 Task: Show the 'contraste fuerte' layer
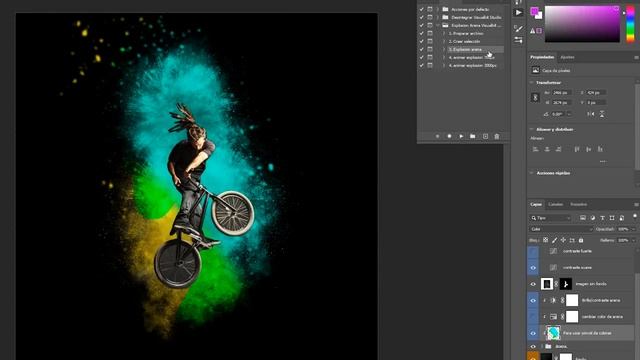click(x=533, y=251)
